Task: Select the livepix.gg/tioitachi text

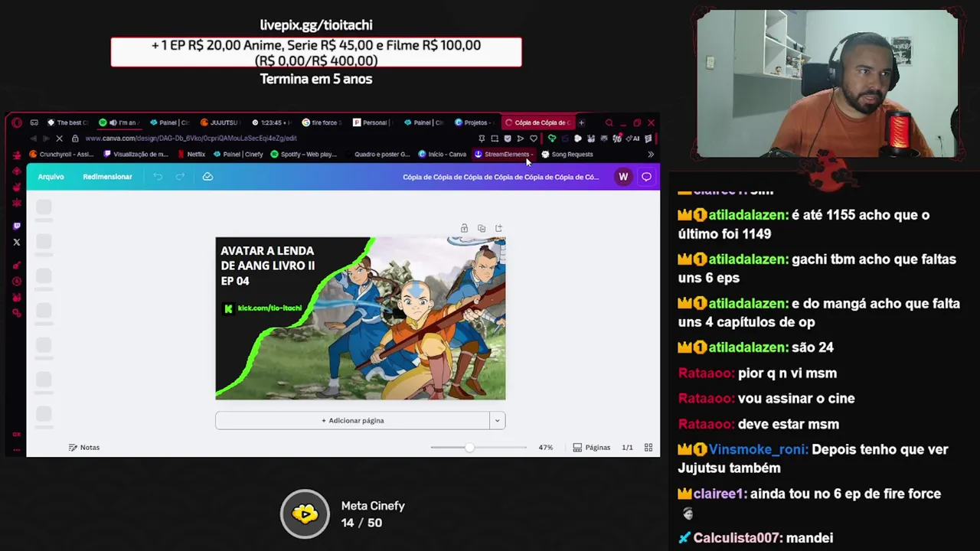Action: coord(316,25)
